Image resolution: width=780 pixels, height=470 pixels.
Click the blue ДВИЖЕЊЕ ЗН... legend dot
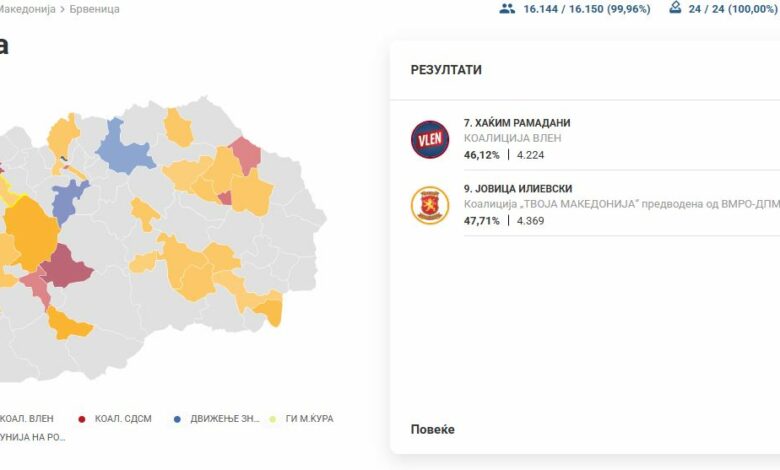[178, 418]
